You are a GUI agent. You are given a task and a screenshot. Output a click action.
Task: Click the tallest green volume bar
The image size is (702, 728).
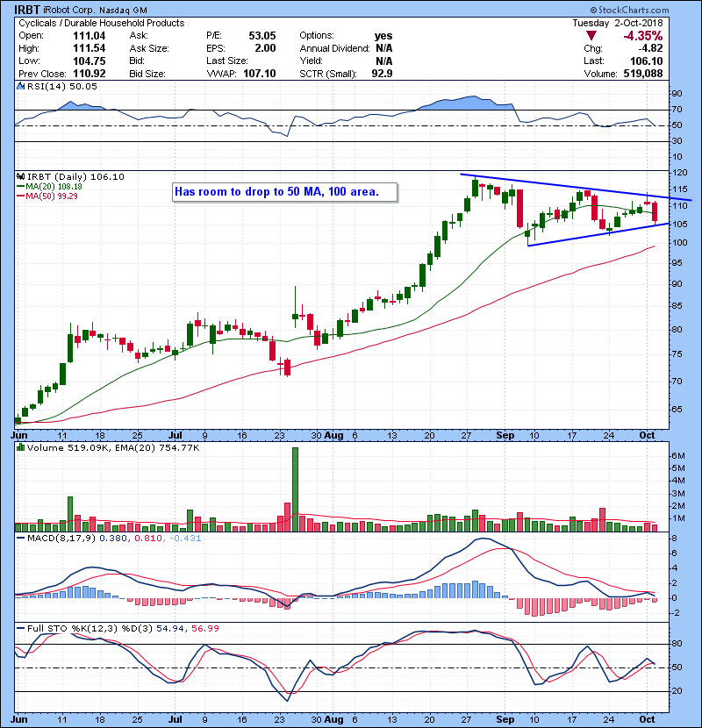click(x=295, y=489)
